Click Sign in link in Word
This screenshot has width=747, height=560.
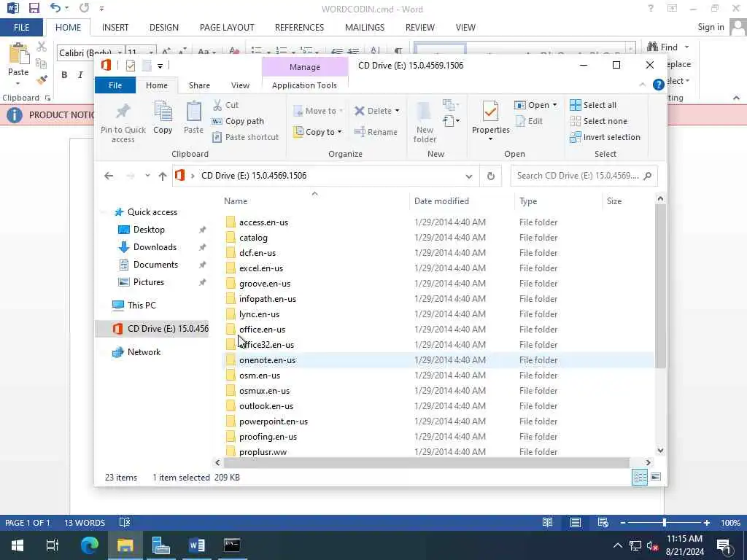711,27
